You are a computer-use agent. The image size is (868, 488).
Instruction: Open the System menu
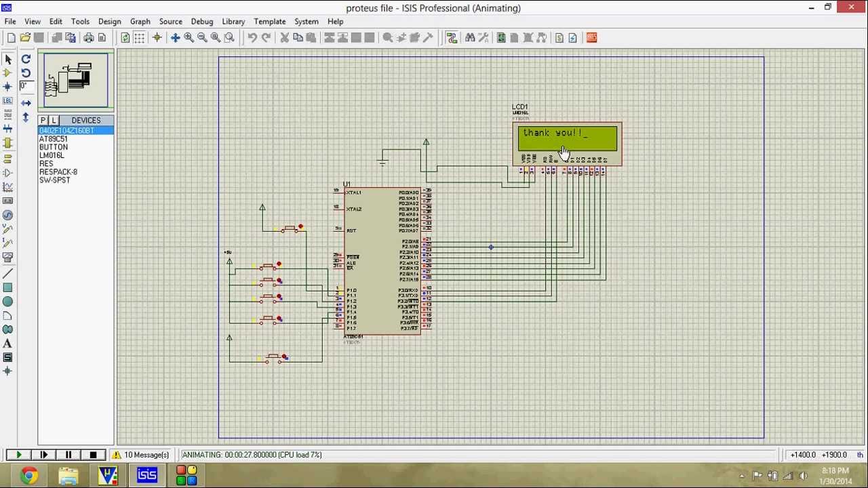point(307,22)
